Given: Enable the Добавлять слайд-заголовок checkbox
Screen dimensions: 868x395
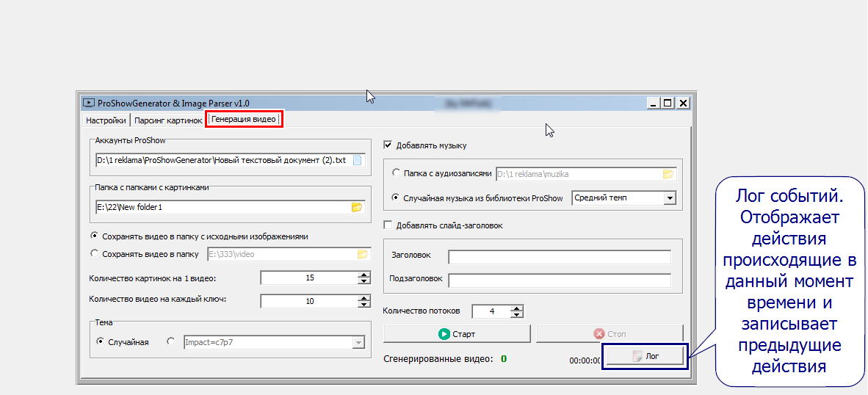Looking at the screenshot, I should (388, 225).
